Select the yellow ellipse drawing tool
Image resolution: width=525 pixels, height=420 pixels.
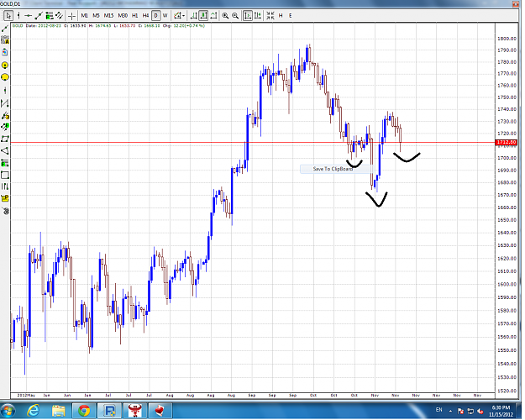click(5, 78)
